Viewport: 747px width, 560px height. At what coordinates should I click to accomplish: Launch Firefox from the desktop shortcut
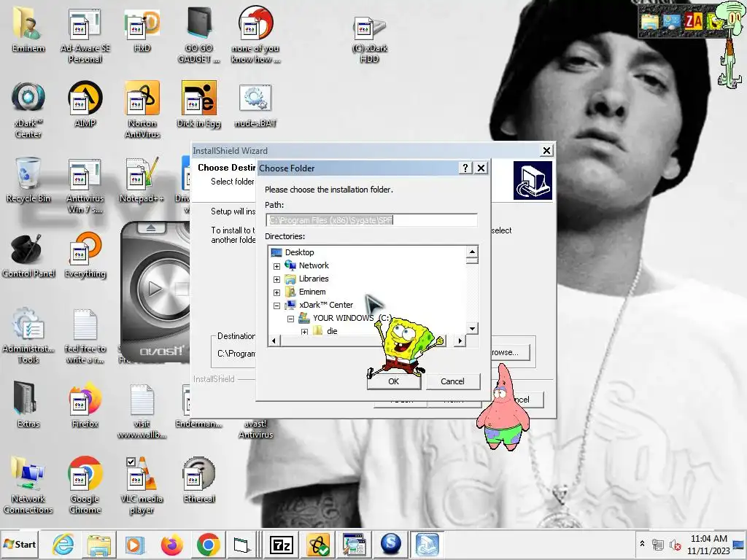(x=85, y=405)
